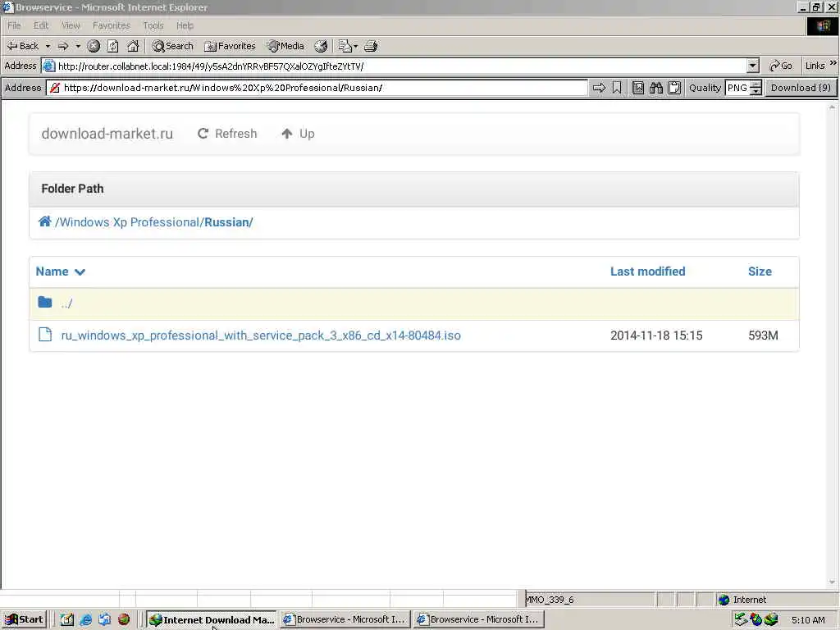
Task: Open the History icon in toolbar
Action: click(321, 46)
